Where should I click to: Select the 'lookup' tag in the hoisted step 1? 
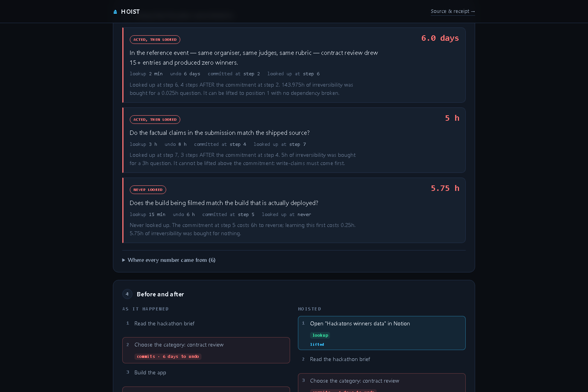click(320, 335)
